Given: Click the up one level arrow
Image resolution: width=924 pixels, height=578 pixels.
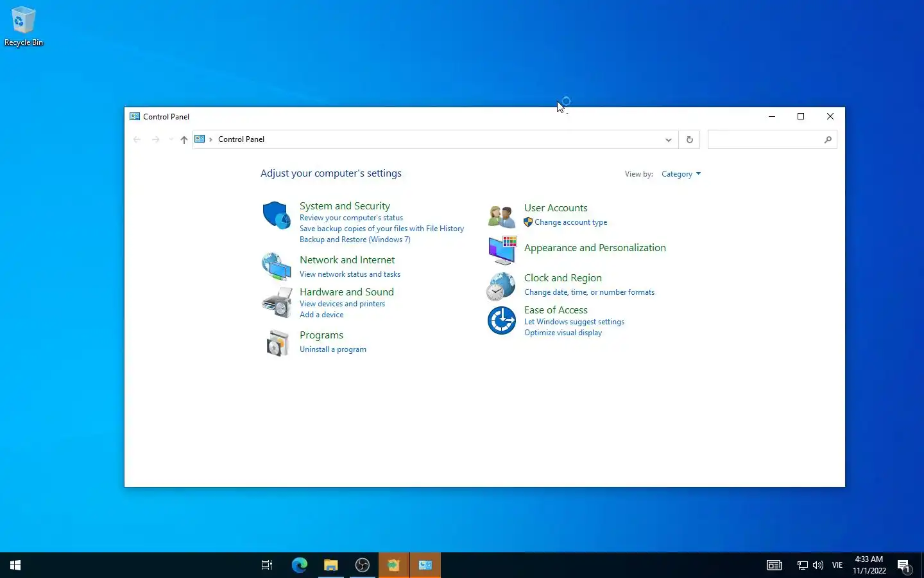Looking at the screenshot, I should click(x=184, y=139).
